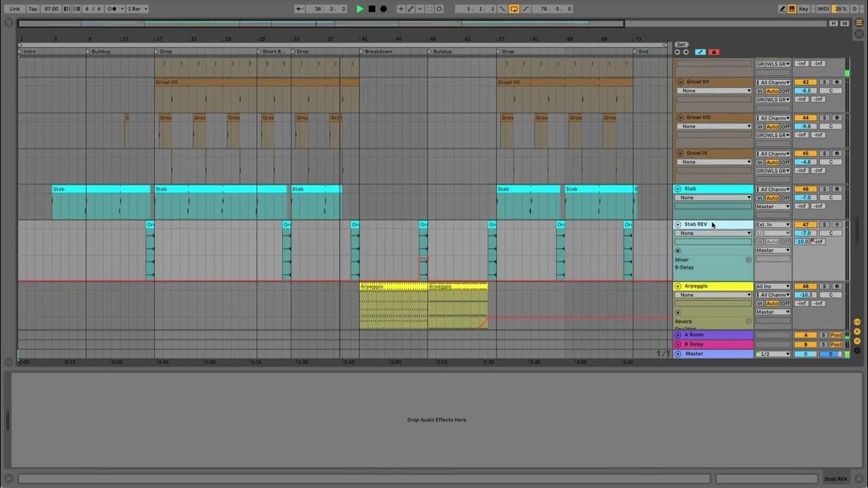The height and width of the screenshot is (488, 868).
Task: Click the Re-enable Automation icon
Action: point(420,9)
